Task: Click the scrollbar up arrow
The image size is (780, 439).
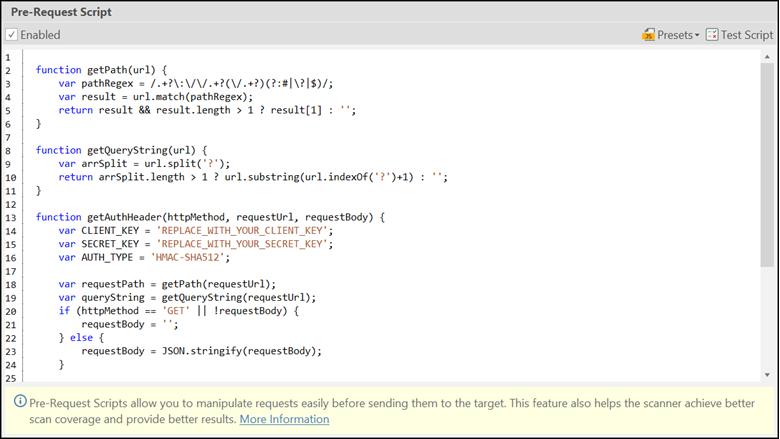Action: [767, 57]
